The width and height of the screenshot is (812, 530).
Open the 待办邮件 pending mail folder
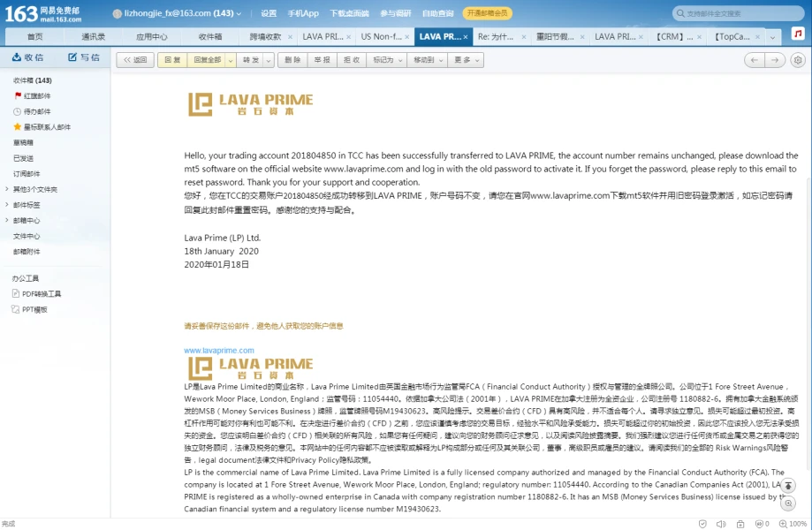(x=32, y=111)
